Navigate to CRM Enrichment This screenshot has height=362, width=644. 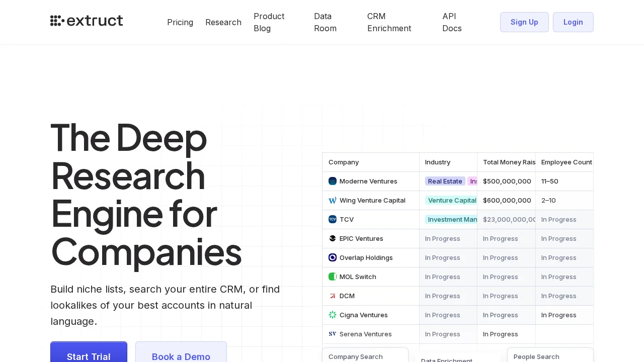(x=389, y=22)
